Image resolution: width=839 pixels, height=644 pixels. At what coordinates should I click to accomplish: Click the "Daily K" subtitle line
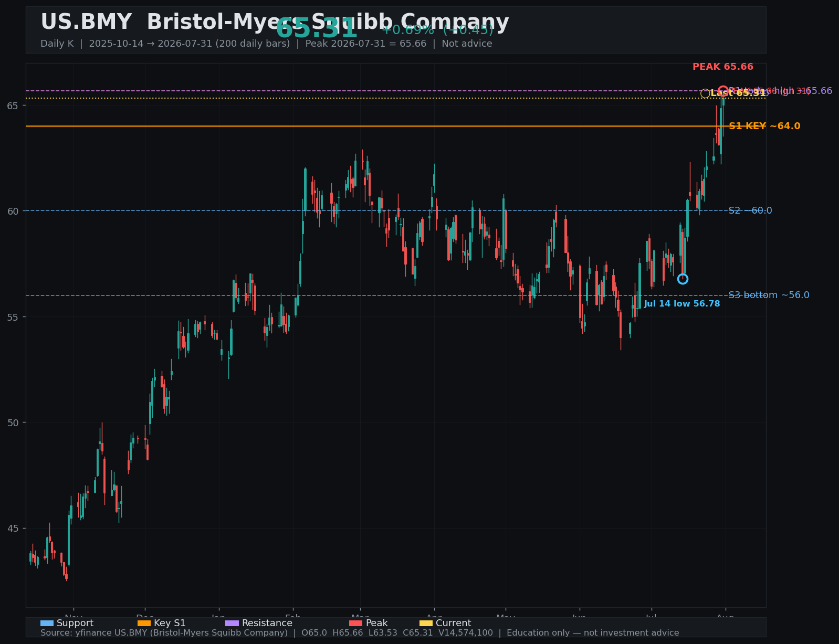point(266,44)
